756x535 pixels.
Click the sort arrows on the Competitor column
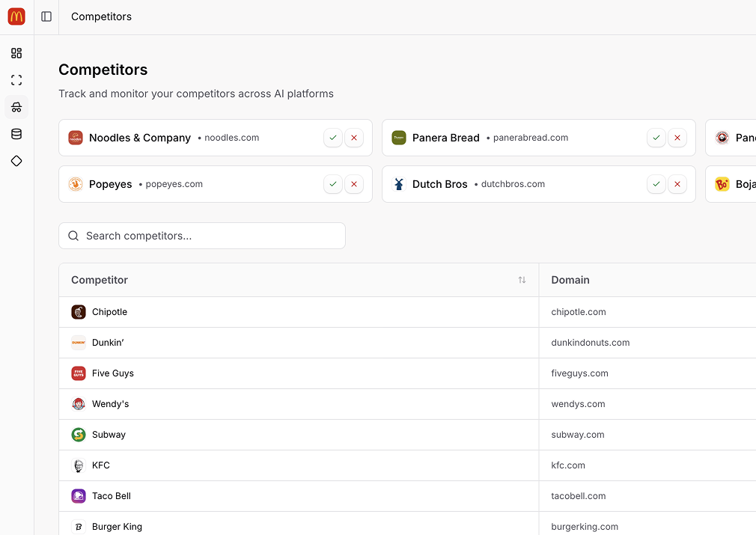click(522, 280)
